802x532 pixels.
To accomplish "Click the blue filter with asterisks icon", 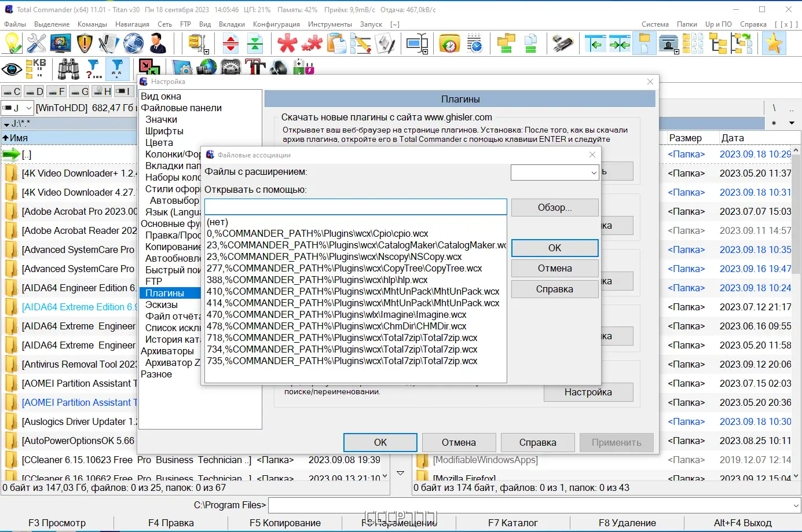I will (x=117, y=69).
